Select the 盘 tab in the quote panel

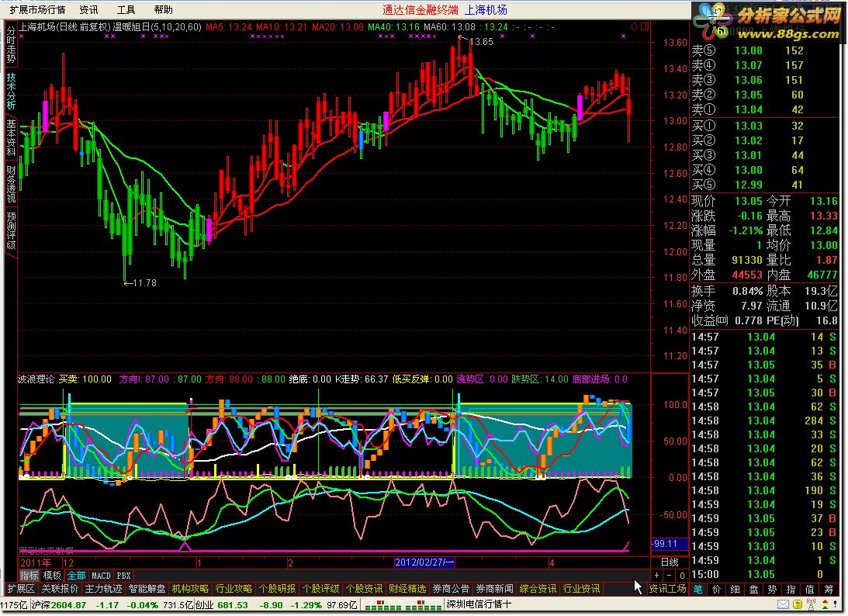pos(754,589)
